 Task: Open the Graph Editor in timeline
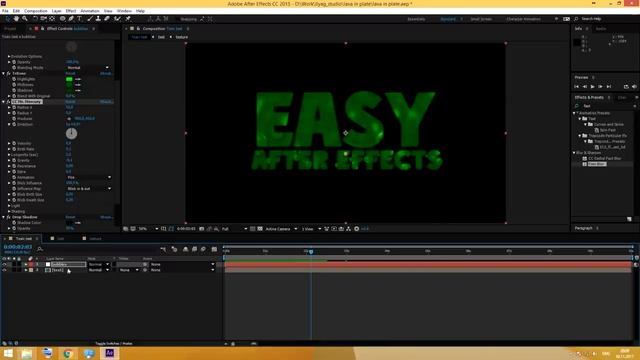click(x=214, y=249)
